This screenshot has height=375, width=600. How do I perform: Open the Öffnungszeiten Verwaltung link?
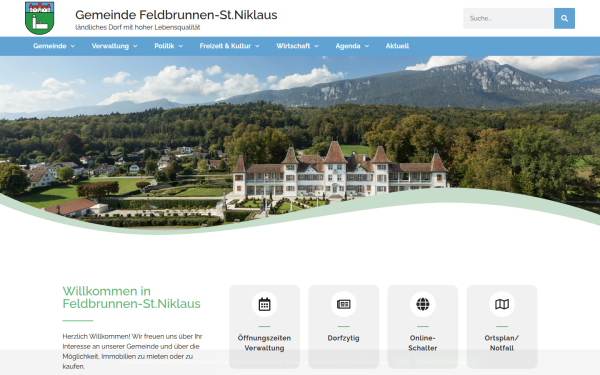(264, 343)
